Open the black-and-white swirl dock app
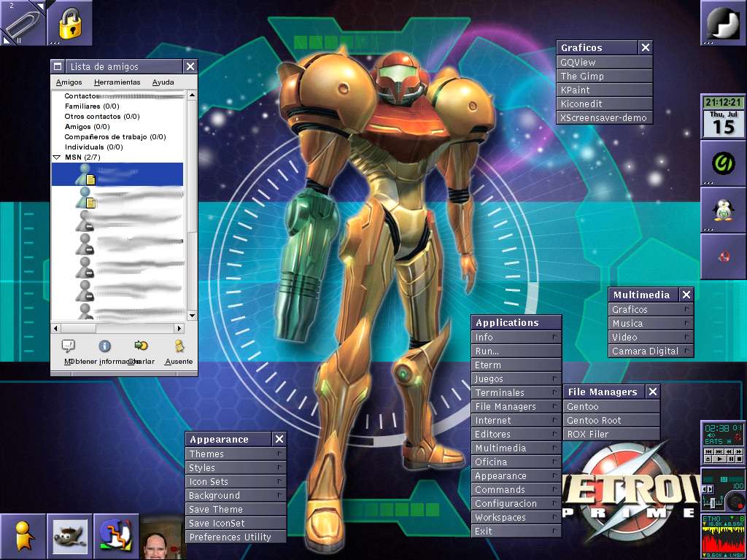This screenshot has height=560, width=747. (x=723, y=23)
